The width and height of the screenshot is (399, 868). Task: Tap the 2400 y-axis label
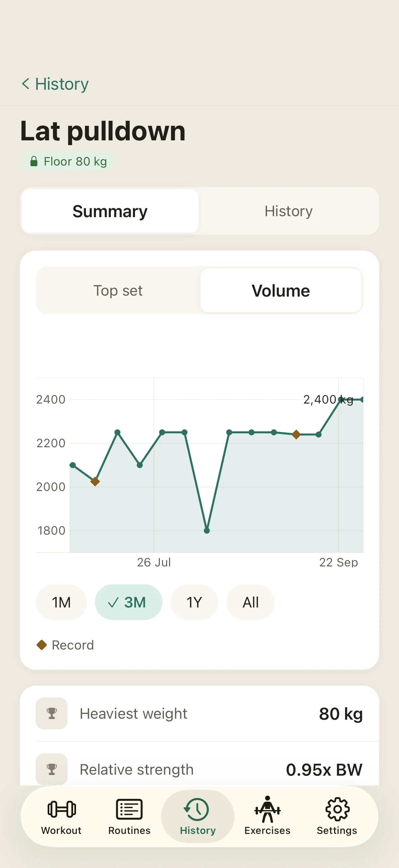(51, 400)
